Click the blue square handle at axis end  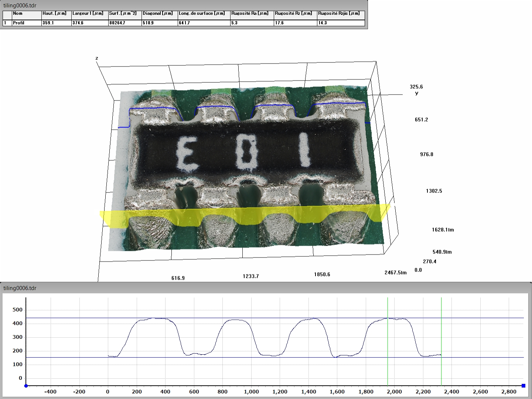[523, 386]
